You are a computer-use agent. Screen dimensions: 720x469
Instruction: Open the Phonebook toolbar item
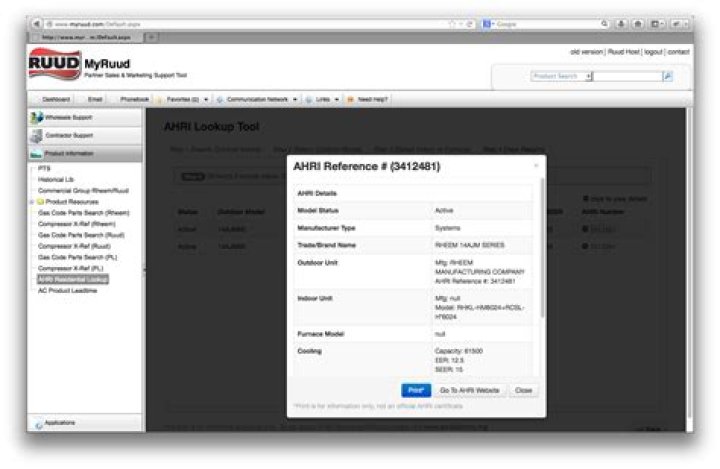coord(135,100)
